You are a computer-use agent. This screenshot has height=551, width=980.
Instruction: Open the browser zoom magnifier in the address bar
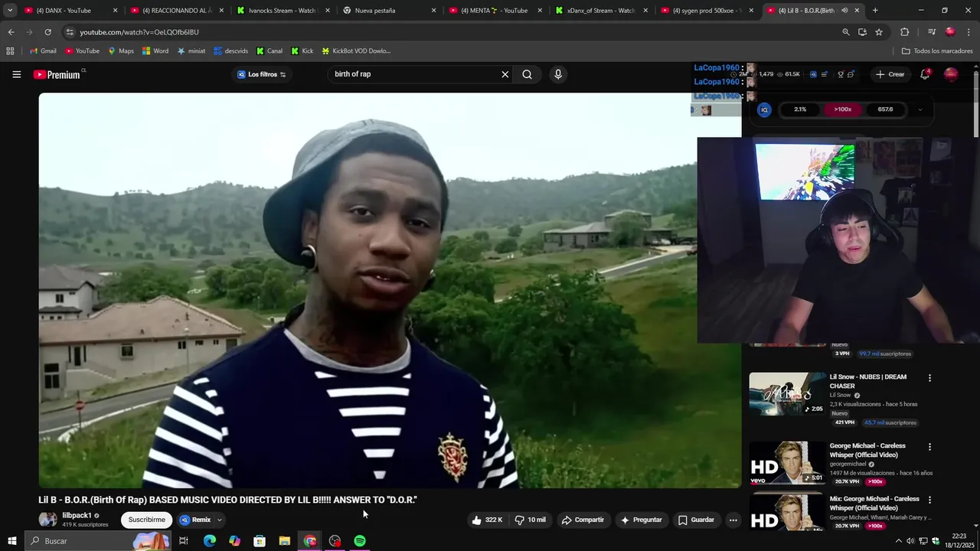pyautogui.click(x=845, y=32)
